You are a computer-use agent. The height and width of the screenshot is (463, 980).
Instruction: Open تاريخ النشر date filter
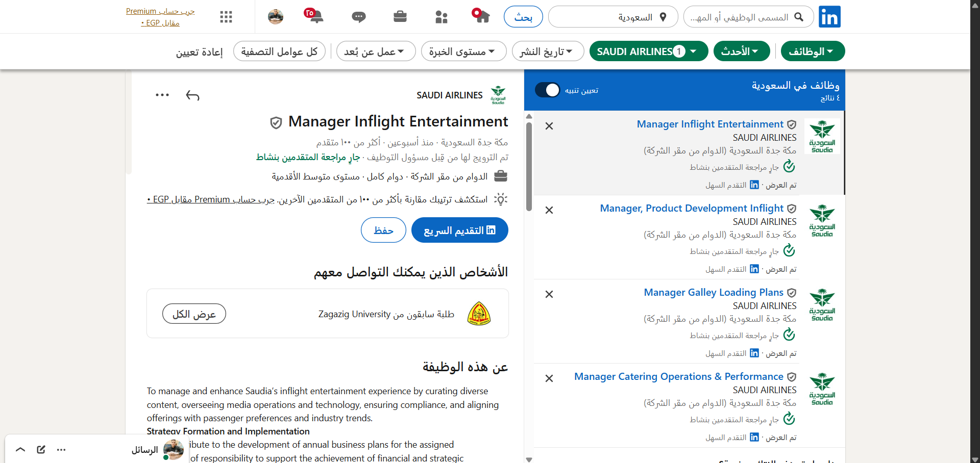click(x=548, y=52)
